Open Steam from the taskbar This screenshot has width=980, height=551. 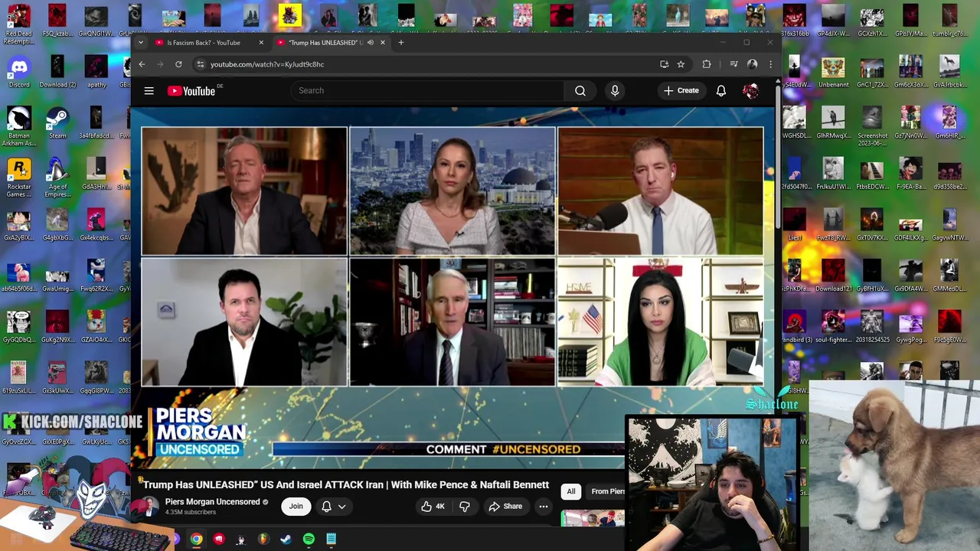click(x=286, y=540)
